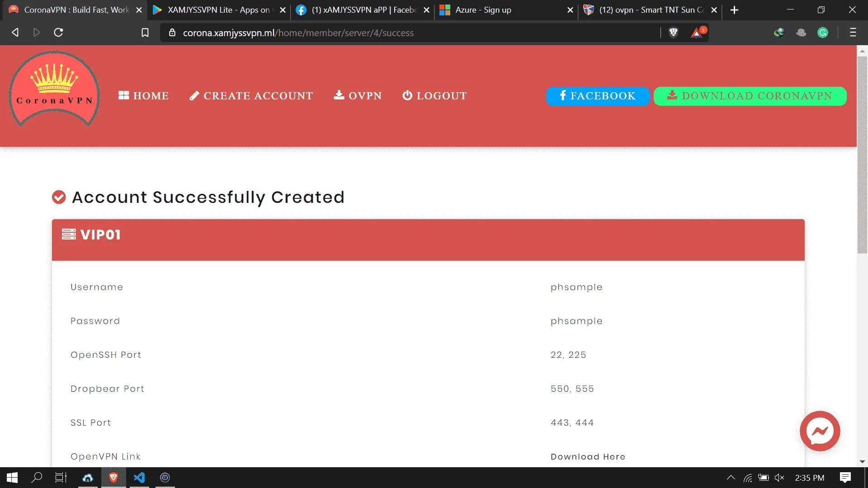This screenshot has width=868, height=488.
Task: Switch to ovpn Smart TNT tab
Action: [x=649, y=10]
